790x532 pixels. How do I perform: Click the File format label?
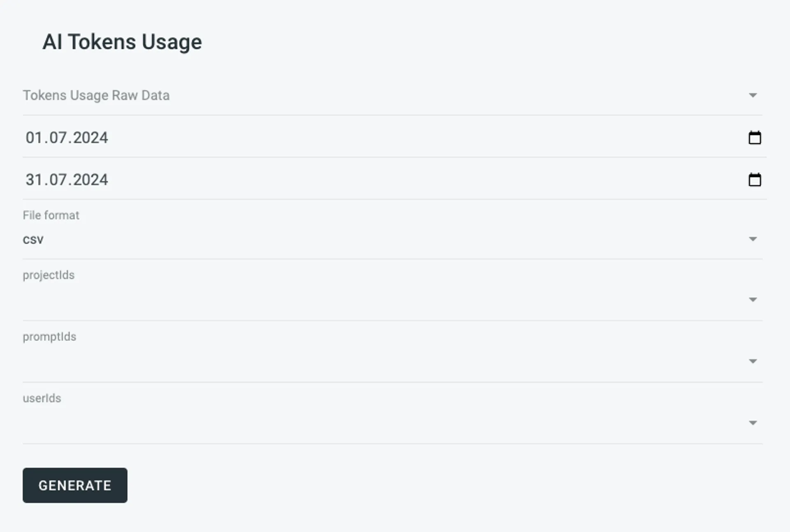click(51, 215)
